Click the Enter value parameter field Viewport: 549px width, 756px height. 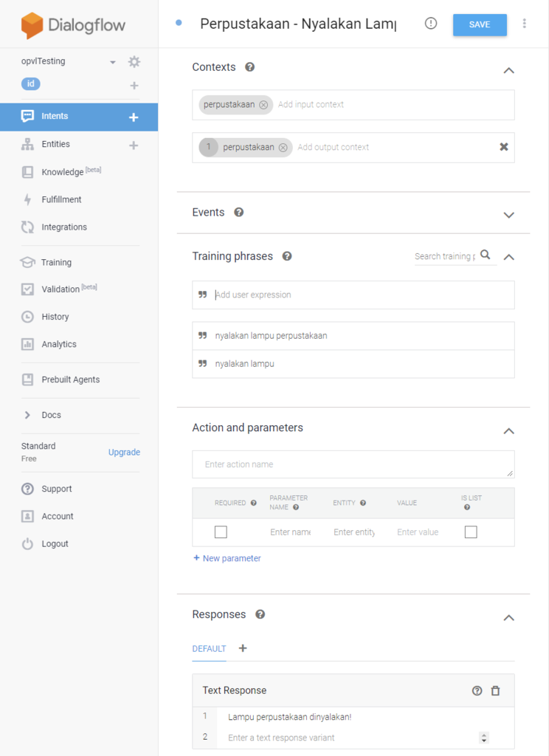point(418,532)
